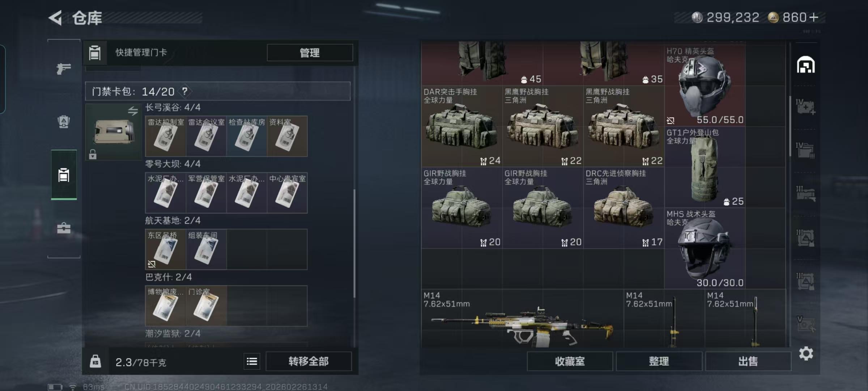Click the 转移全部 button
868x391 pixels.
pos(309,361)
